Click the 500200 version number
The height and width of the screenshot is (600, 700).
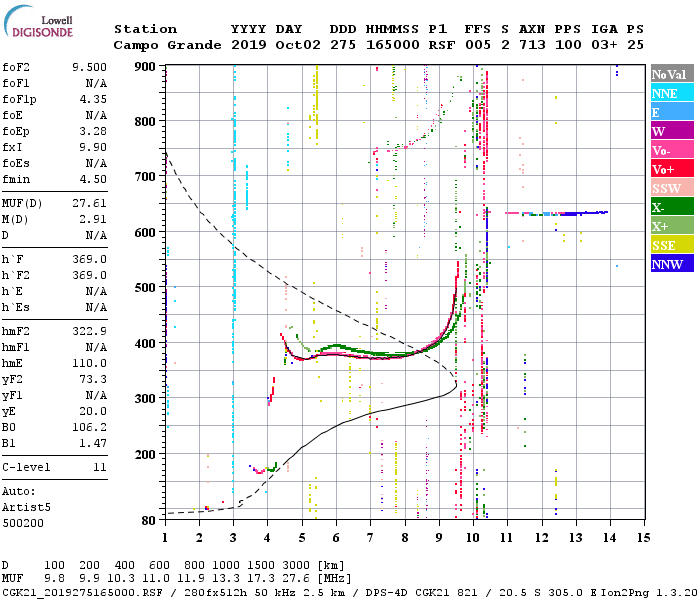[x=23, y=523]
